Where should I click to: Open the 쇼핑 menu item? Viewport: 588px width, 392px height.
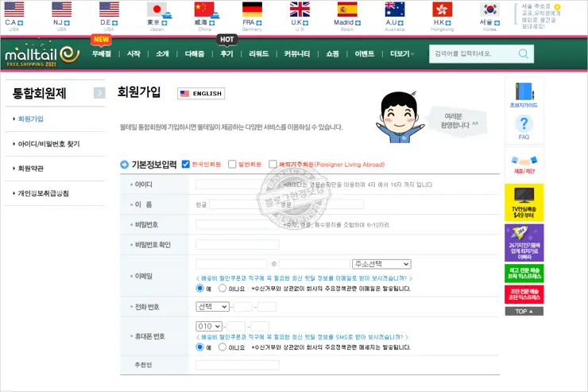(x=332, y=53)
